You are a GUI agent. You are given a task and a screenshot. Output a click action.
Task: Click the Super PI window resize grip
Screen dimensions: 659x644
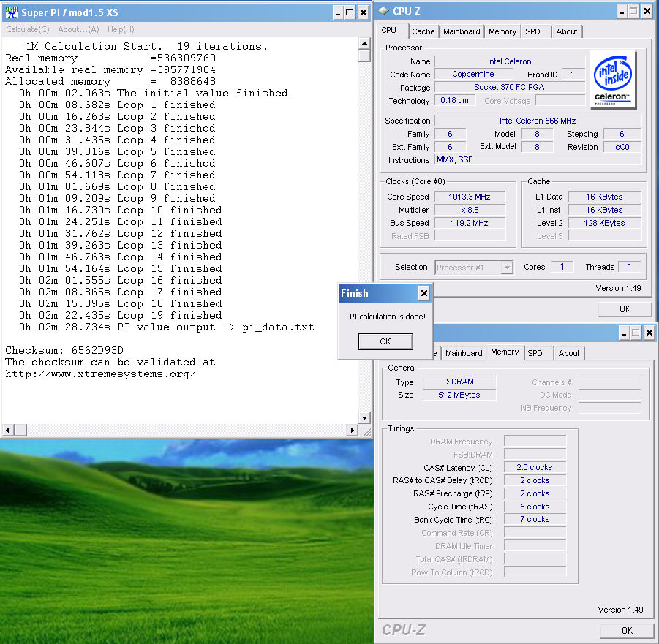pyautogui.click(x=366, y=432)
